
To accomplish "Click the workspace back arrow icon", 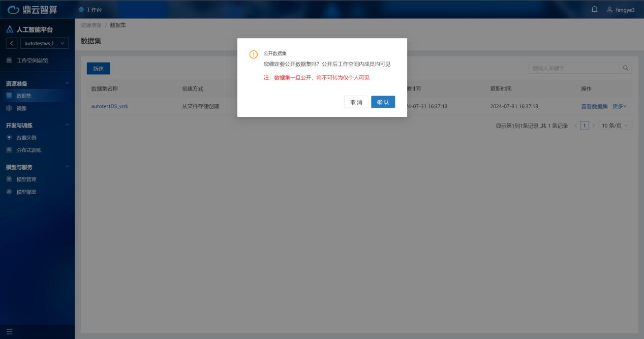I will (12, 43).
